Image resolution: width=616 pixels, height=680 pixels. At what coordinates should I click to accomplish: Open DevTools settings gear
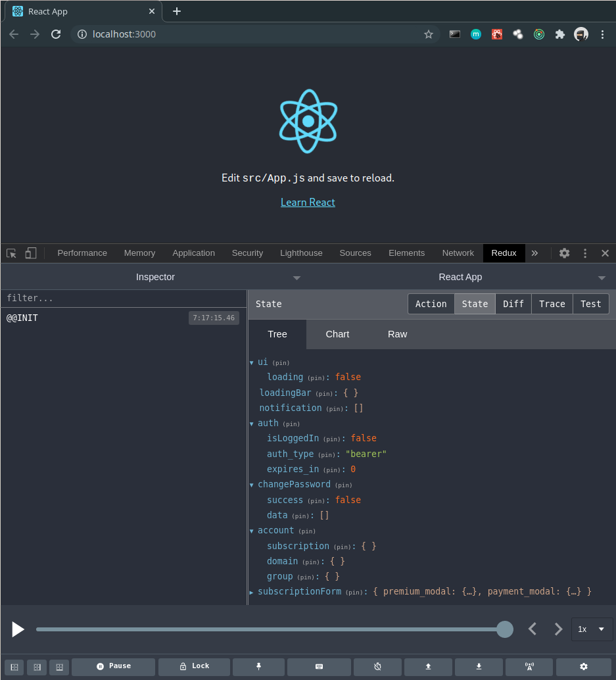pyautogui.click(x=564, y=253)
